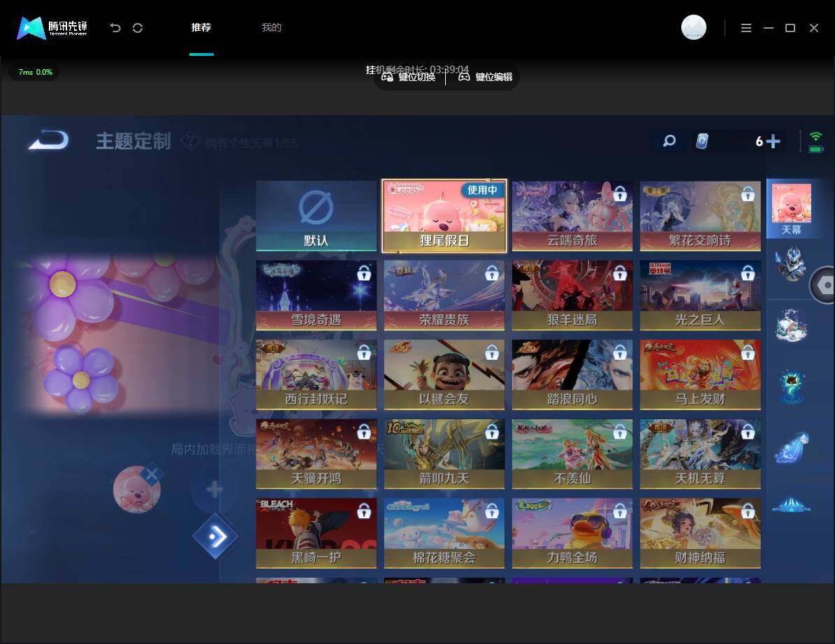835x644 pixels.
Task: Open the hamburger menu in the title bar
Action: coord(746,28)
